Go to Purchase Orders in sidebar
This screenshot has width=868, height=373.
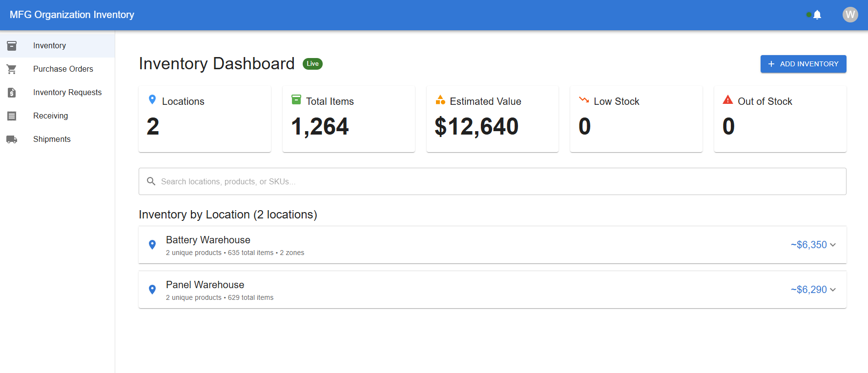[x=63, y=69]
